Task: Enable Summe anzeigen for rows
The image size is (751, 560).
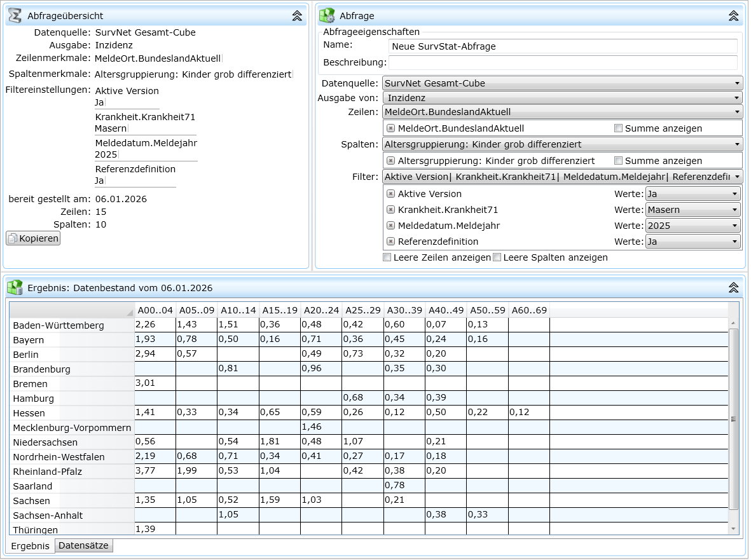Action: coord(618,128)
